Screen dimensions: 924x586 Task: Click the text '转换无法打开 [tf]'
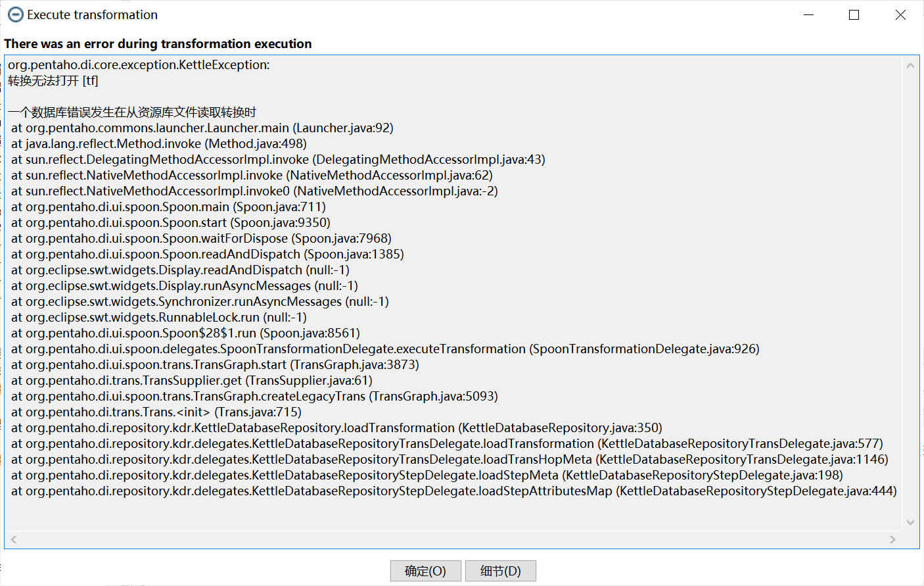pyautogui.click(x=53, y=81)
